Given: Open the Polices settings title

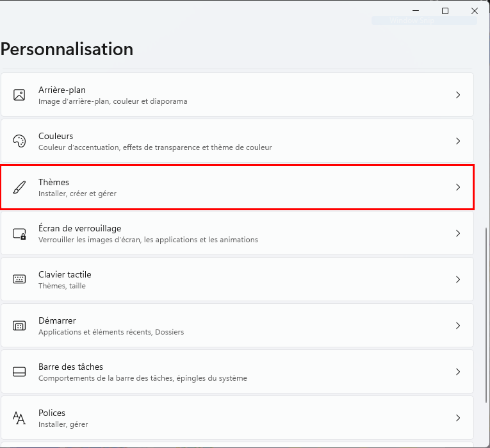Looking at the screenshot, I should click(52, 413).
